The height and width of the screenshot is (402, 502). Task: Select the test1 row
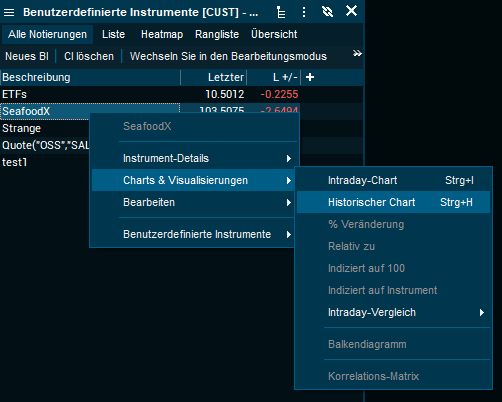point(45,162)
